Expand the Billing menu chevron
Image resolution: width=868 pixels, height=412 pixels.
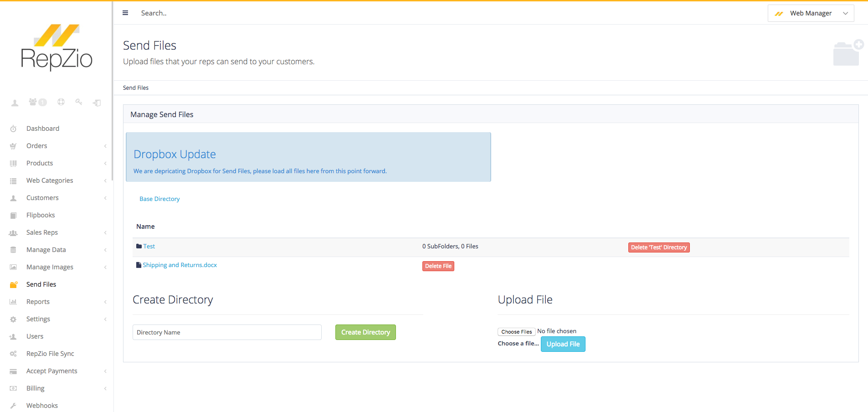point(105,388)
